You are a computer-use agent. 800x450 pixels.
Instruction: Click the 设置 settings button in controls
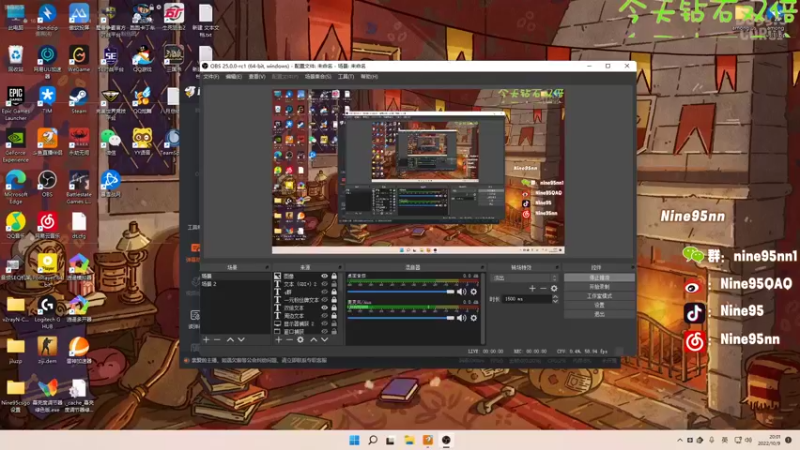coord(599,305)
